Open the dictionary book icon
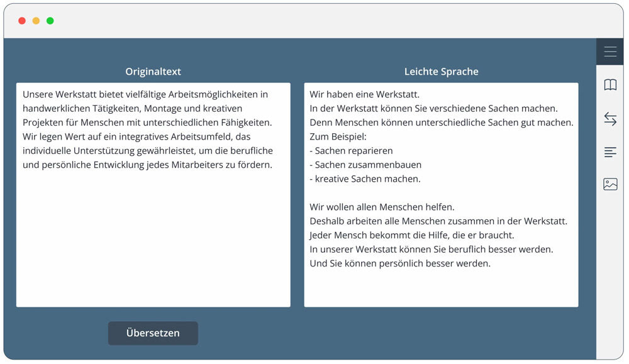The width and height of the screenshot is (629, 364). click(610, 85)
